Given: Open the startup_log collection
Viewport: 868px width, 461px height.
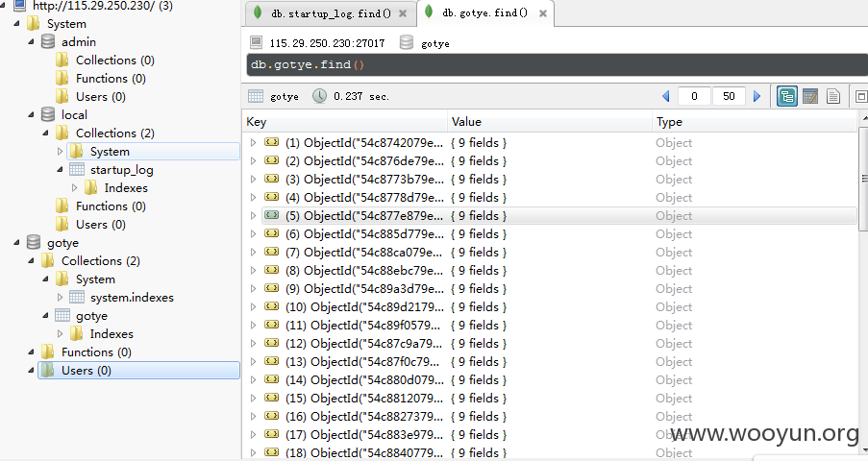Looking at the screenshot, I should pos(122,170).
